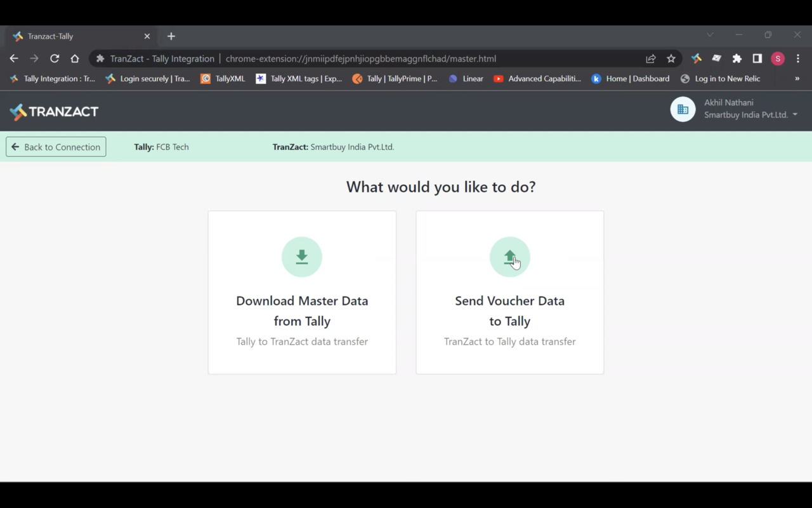Click the browser forward arrow
Image resolution: width=812 pixels, height=508 pixels.
coord(34,58)
